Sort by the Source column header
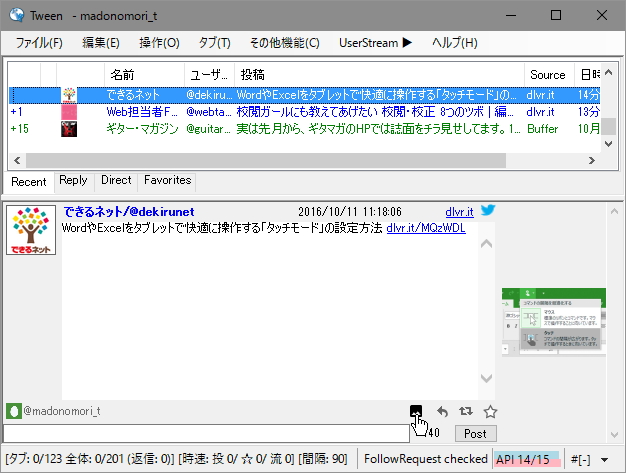Image resolution: width=626 pixels, height=473 pixels. tap(549, 75)
